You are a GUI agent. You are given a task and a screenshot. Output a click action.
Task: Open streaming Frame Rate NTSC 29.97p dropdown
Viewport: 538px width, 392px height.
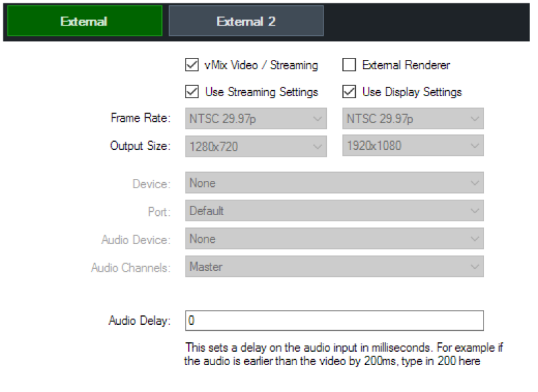tap(256, 118)
